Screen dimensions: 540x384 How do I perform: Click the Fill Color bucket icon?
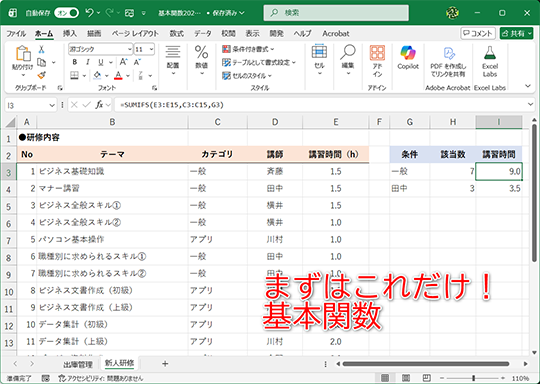pos(97,75)
